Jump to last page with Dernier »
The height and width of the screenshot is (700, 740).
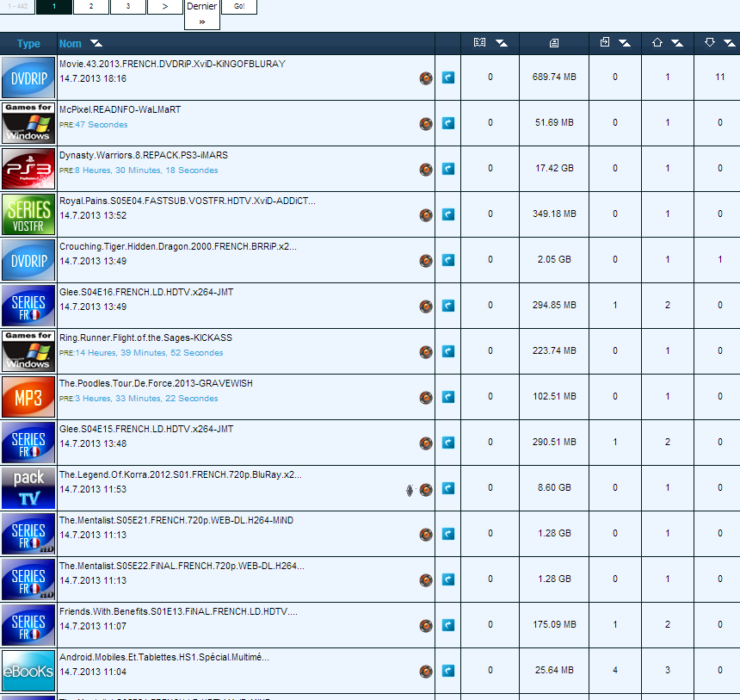(202, 14)
